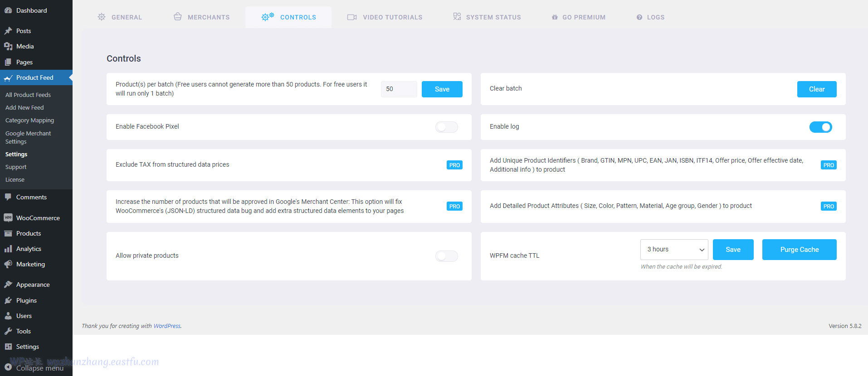868x376 pixels.
Task: Click the Plugins icon in sidebar
Action: point(8,300)
